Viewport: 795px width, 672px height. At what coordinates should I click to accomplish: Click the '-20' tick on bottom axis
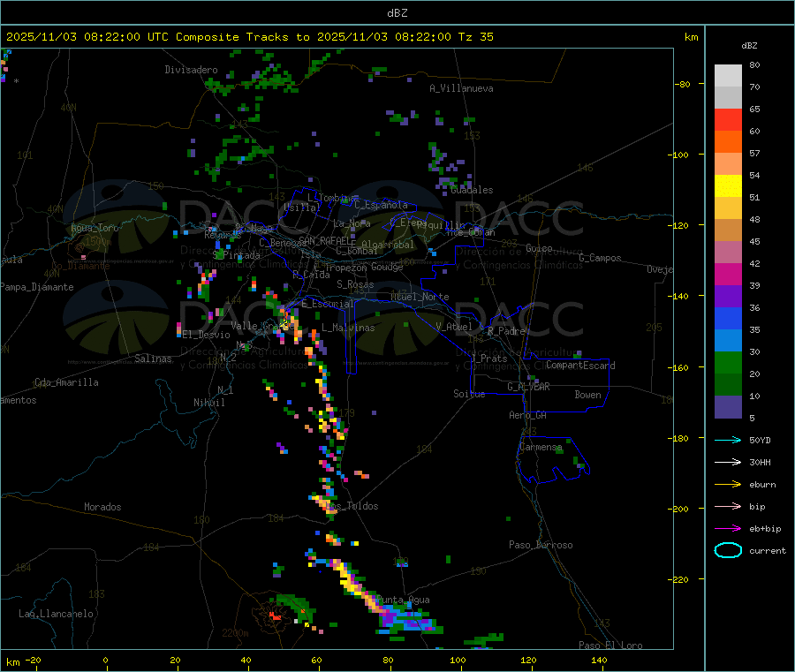pyautogui.click(x=34, y=660)
